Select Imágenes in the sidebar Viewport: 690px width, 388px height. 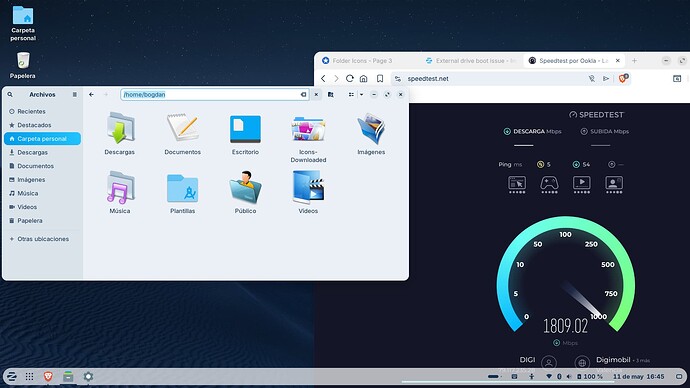pos(42,179)
